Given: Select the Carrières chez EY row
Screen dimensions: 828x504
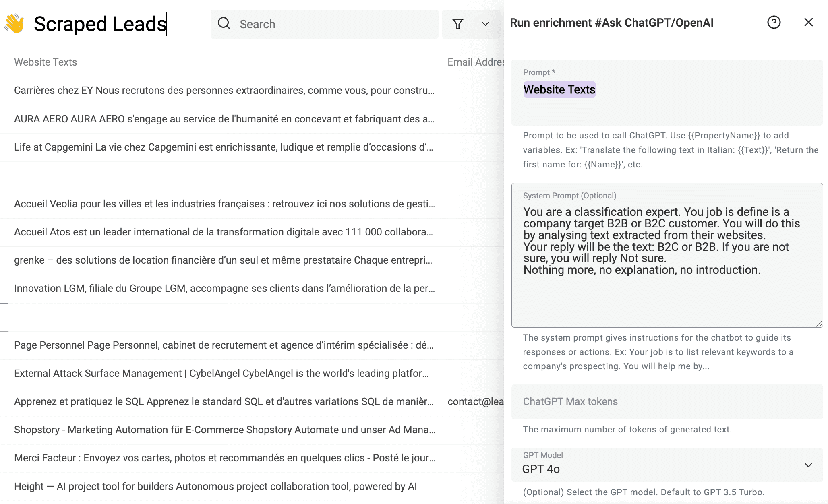Looking at the screenshot, I should tap(224, 90).
